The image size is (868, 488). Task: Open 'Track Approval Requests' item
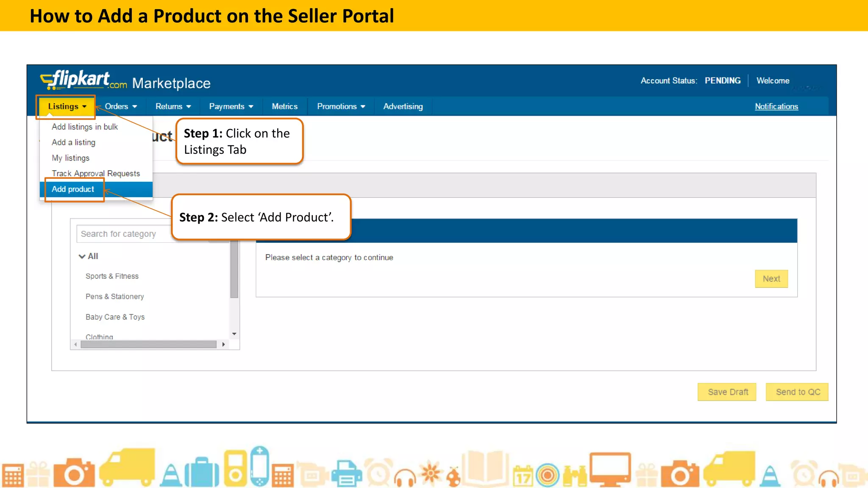96,173
